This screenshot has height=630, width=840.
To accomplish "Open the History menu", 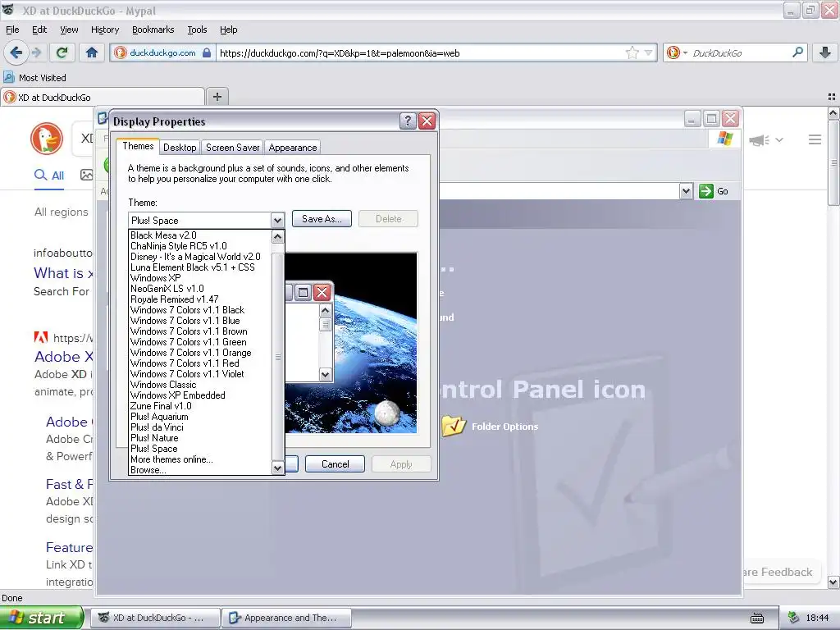I will (104, 30).
